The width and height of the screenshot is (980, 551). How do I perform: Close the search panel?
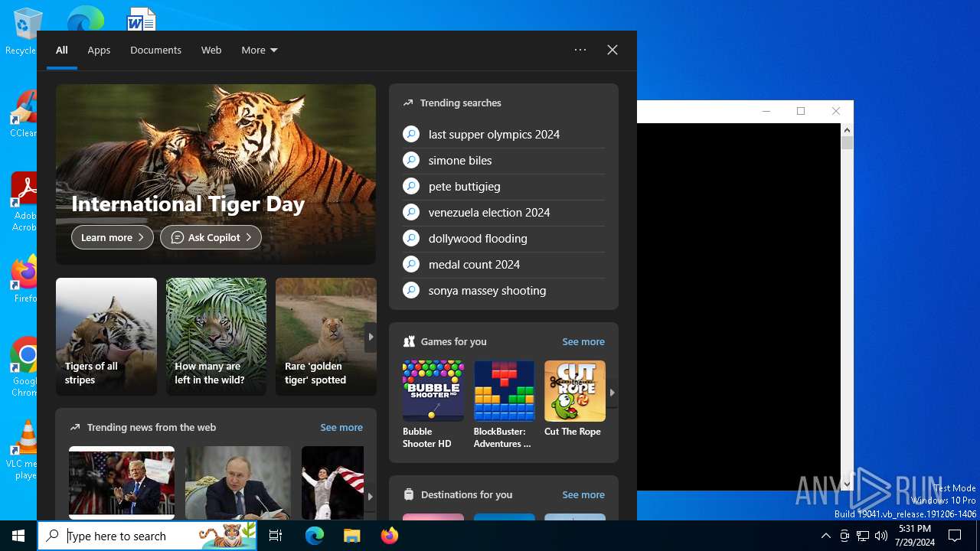[x=612, y=50]
